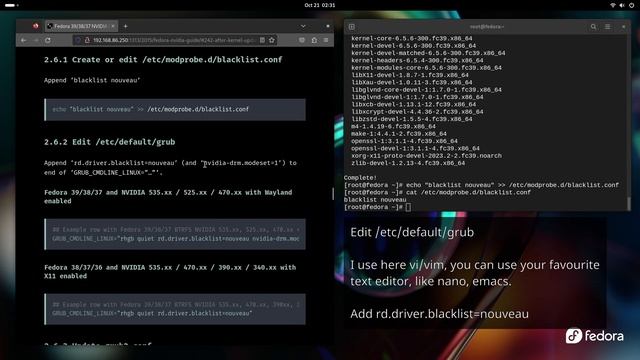Screen dimensions: 640x360
Task: Click terminal line make-1:4.4.1-2.fc39.x86_64
Action: pyautogui.click(x=399, y=134)
